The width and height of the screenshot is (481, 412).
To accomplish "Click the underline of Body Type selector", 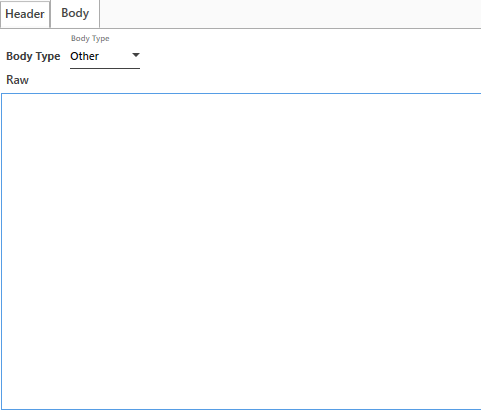I will [x=105, y=68].
